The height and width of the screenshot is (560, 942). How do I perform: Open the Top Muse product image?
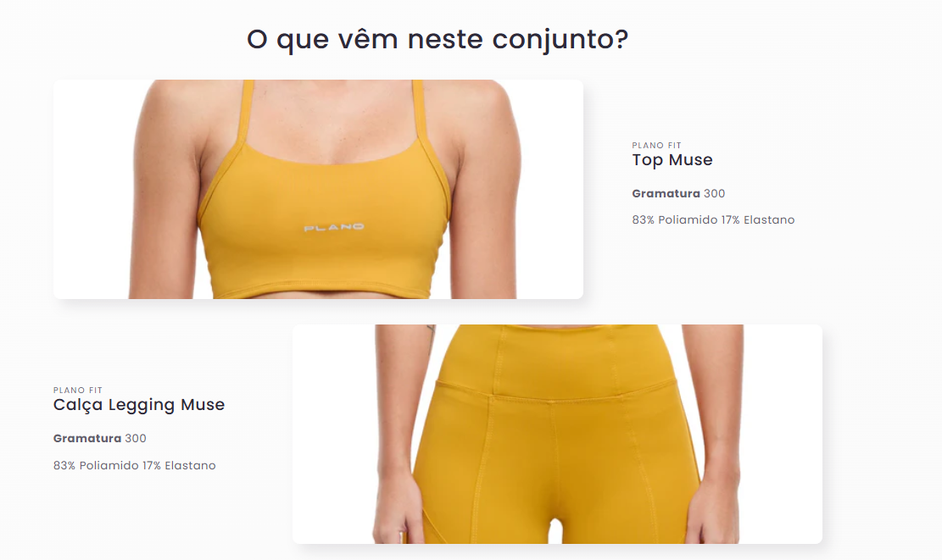point(319,189)
